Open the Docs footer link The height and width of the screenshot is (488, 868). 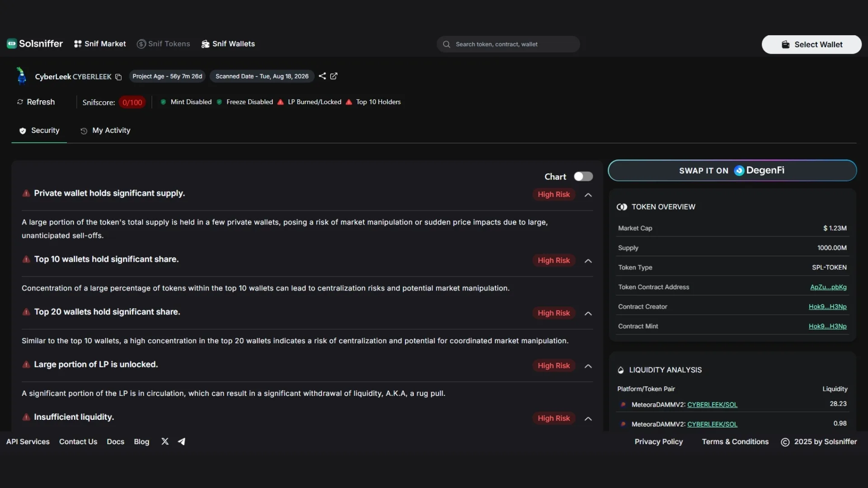(115, 441)
